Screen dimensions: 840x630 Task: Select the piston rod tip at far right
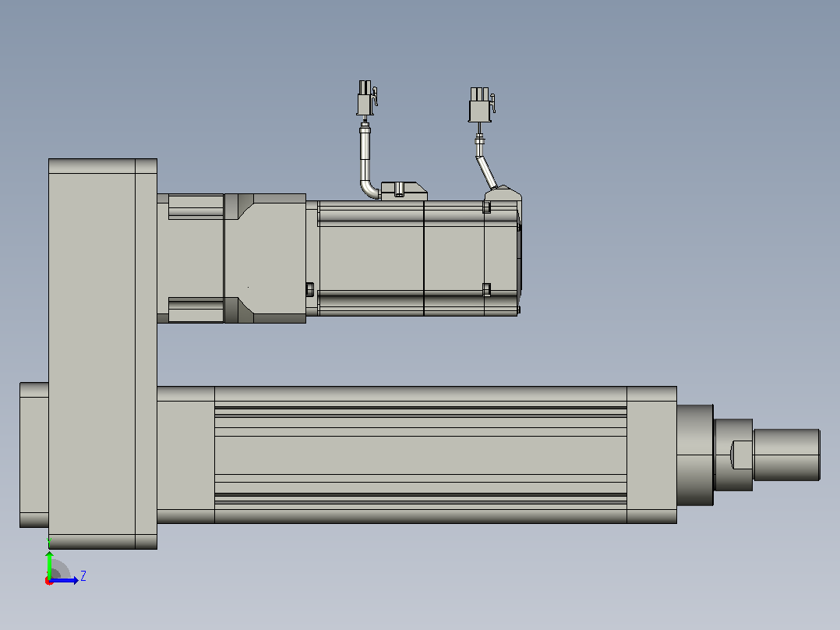(x=786, y=455)
